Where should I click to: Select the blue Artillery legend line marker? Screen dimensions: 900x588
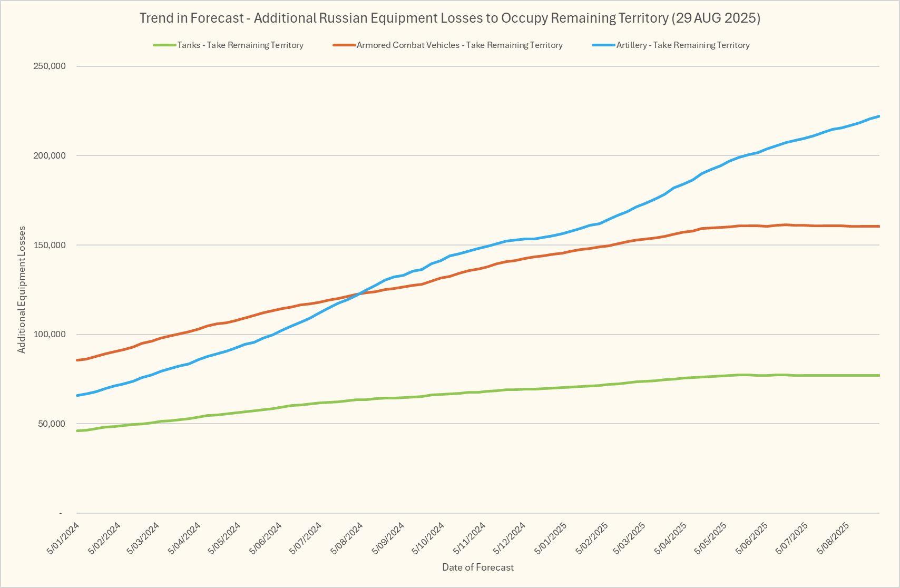(x=603, y=45)
